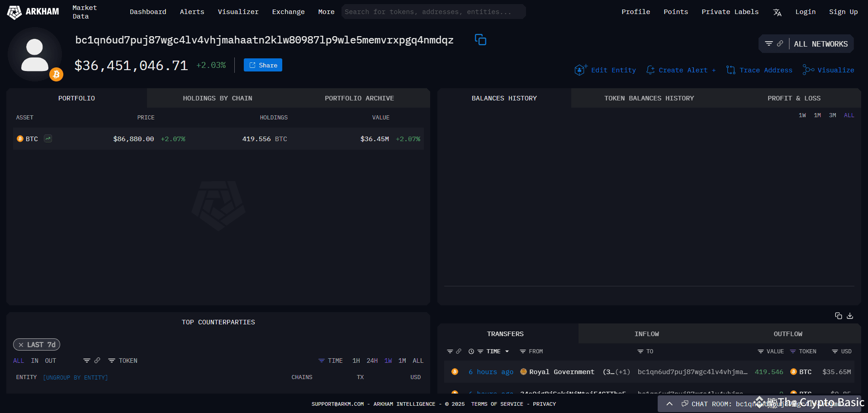Open the More menu
The image size is (868, 413).
[x=326, y=12]
